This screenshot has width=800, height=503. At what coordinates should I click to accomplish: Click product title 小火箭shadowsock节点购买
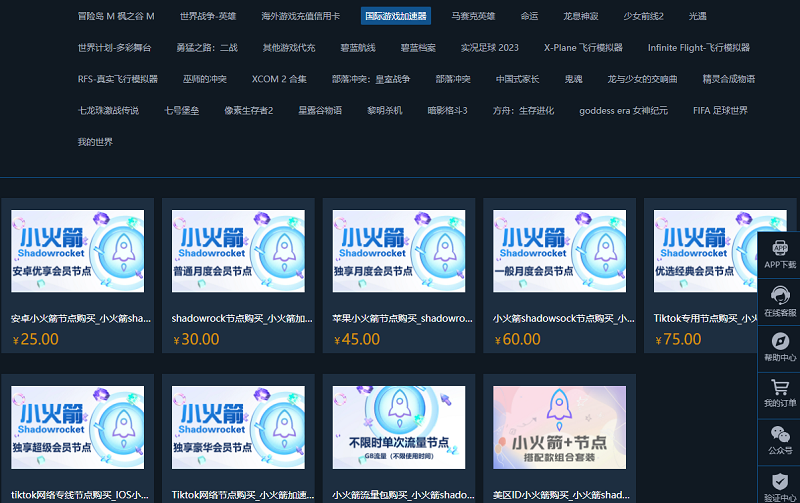(564, 318)
